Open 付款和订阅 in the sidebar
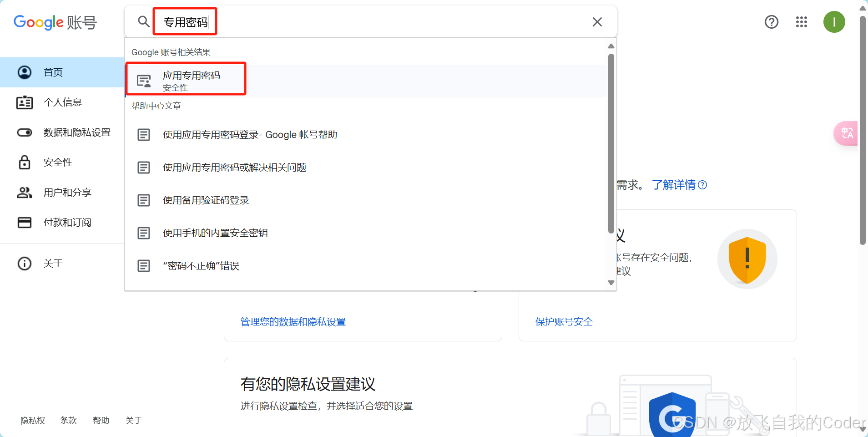 [62, 223]
